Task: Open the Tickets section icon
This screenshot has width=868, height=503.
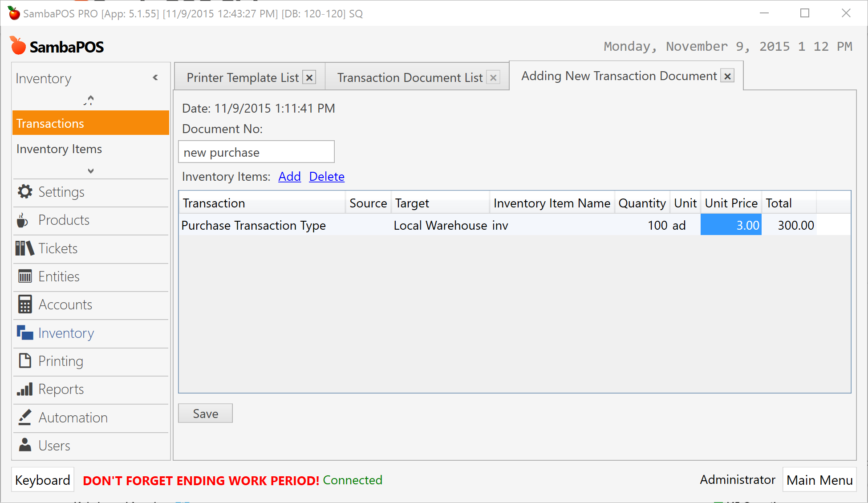Action: coord(24,248)
